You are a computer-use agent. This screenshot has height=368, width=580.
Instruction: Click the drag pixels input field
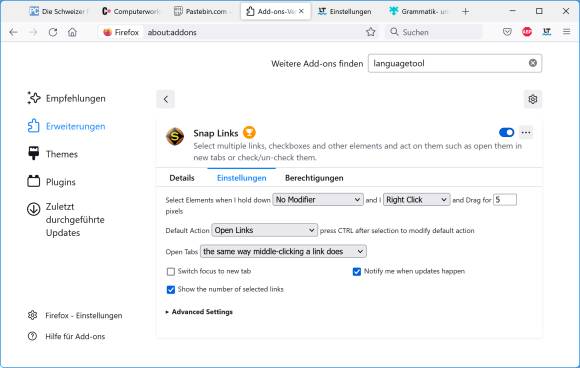pyautogui.click(x=505, y=200)
